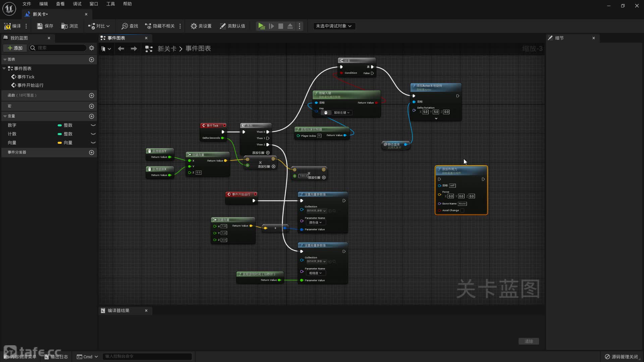
Task: Click the 计数 variable type color pill
Action: coord(60,134)
